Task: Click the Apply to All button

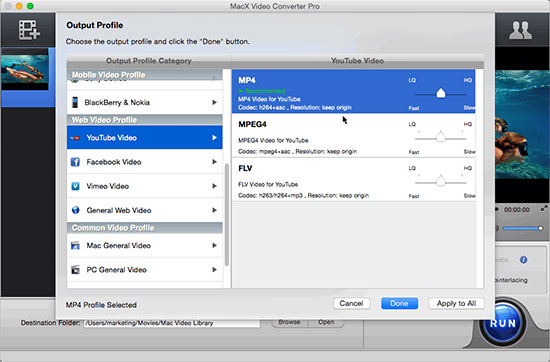Action: tap(456, 303)
